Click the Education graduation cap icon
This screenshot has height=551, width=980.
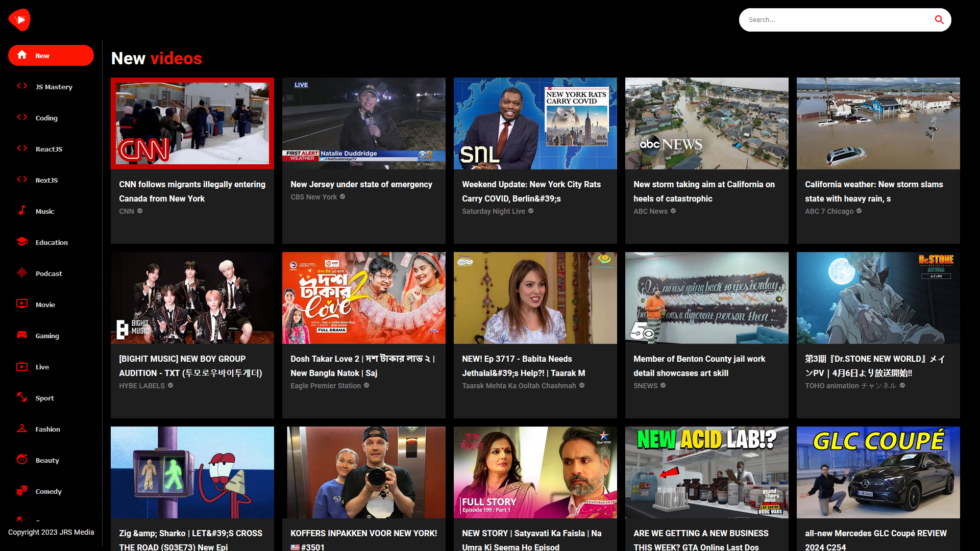22,242
